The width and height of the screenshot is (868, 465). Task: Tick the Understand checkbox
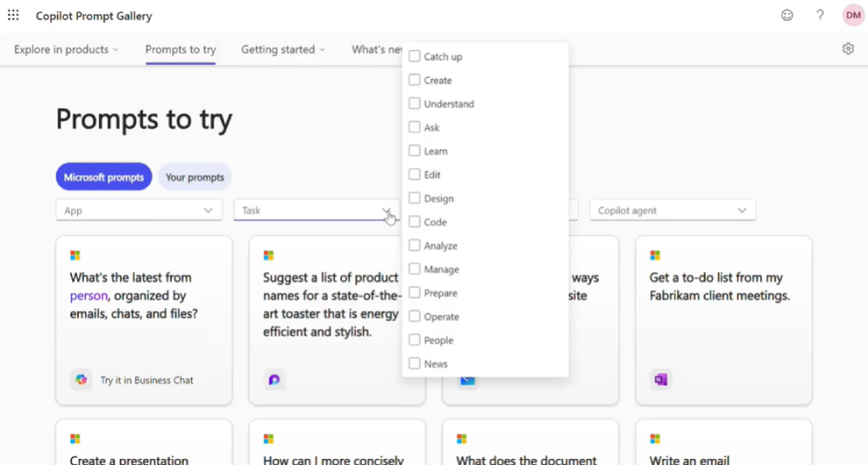pos(414,103)
